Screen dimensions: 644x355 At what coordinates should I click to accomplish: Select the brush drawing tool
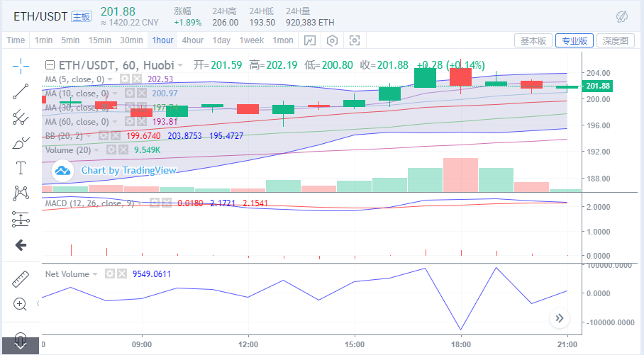(x=21, y=143)
